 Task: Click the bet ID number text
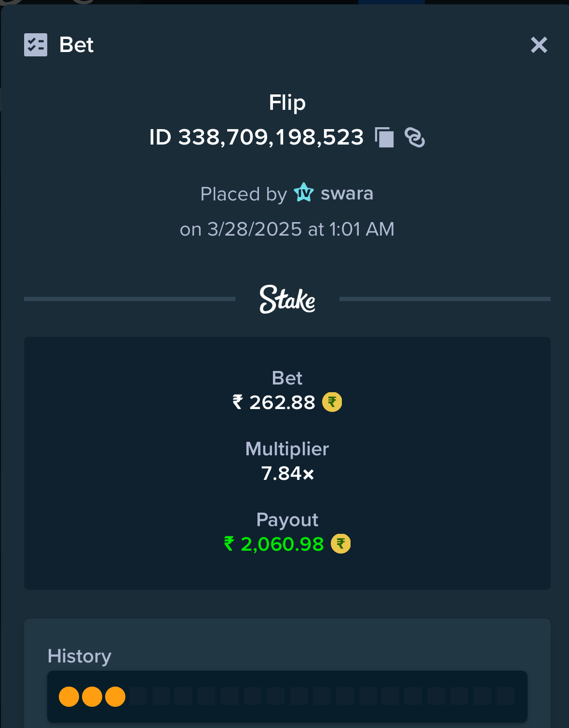[x=257, y=137]
